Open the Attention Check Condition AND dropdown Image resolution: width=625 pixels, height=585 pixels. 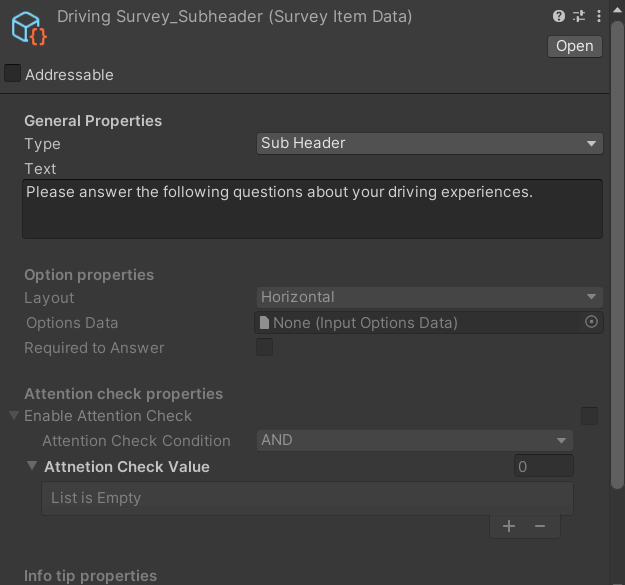point(415,440)
